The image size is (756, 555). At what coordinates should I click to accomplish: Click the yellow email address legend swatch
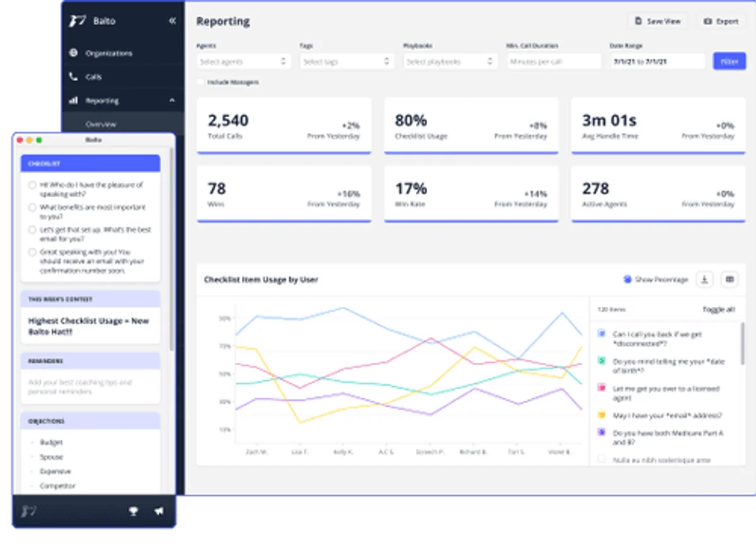pyautogui.click(x=602, y=415)
